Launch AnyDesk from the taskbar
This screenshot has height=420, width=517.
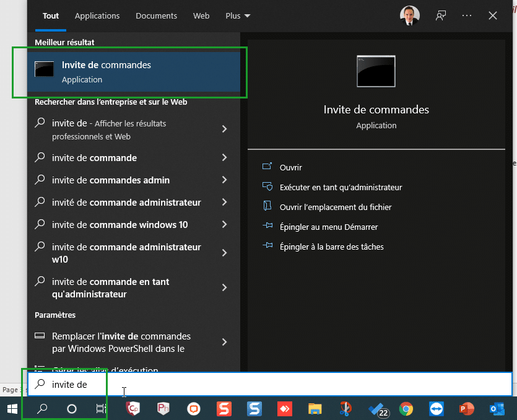[285, 409]
